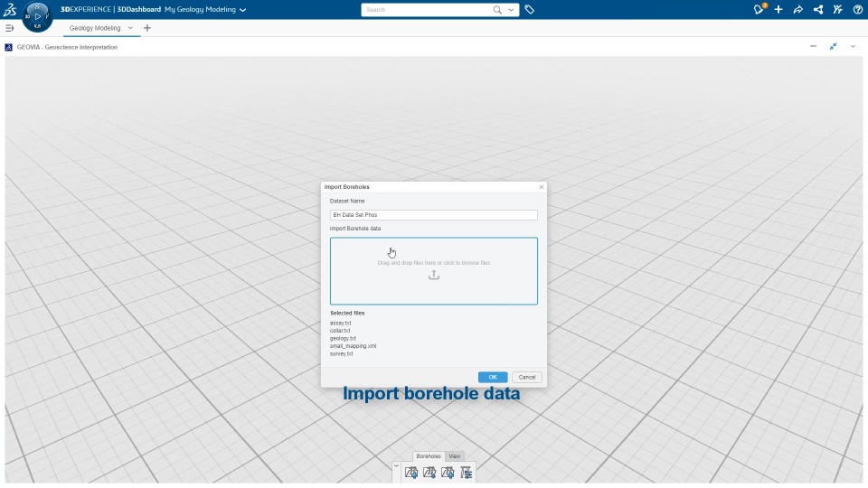Select assay.txt in selected files

click(x=341, y=324)
